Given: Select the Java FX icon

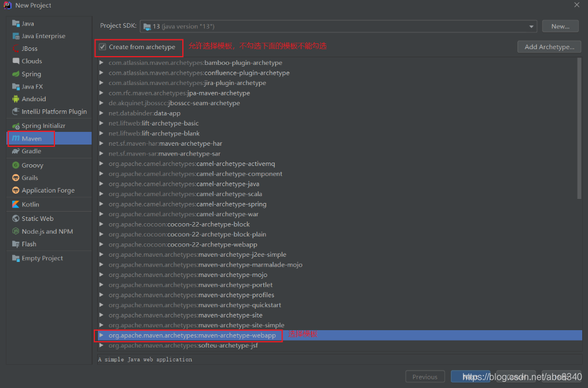Looking at the screenshot, I should click(16, 87).
